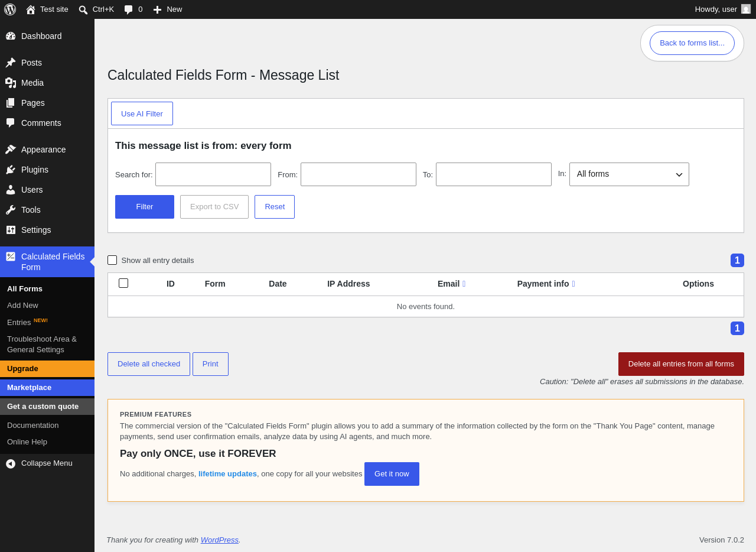Click 'Version 7.0.2' footer text
The image size is (756, 552).
[x=722, y=540]
